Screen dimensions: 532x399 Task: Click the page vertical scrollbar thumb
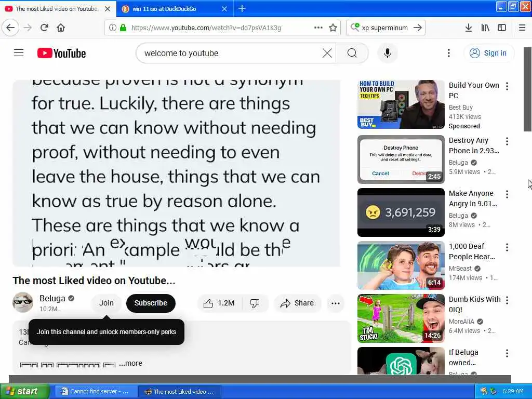(527, 89)
